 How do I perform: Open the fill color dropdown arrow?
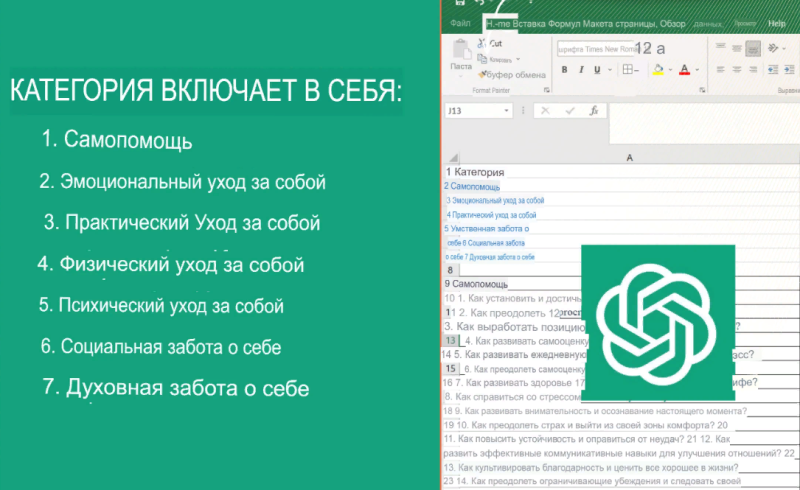pos(670,70)
